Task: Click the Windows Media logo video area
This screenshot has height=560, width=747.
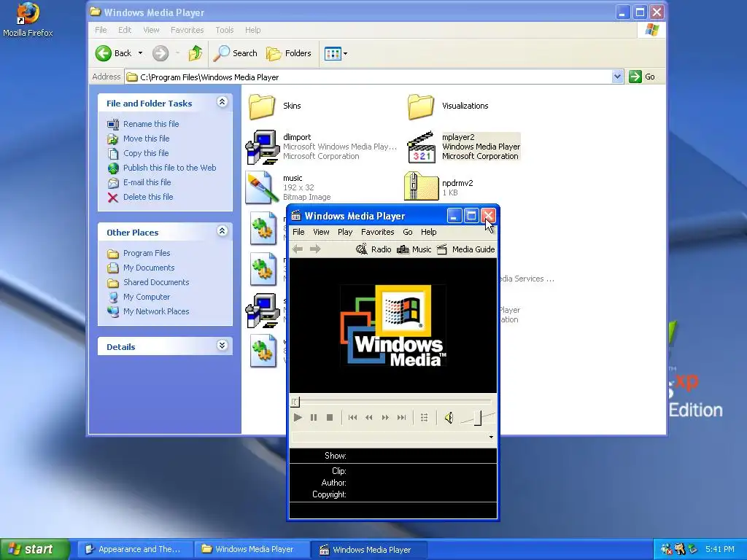Action: coord(393,326)
